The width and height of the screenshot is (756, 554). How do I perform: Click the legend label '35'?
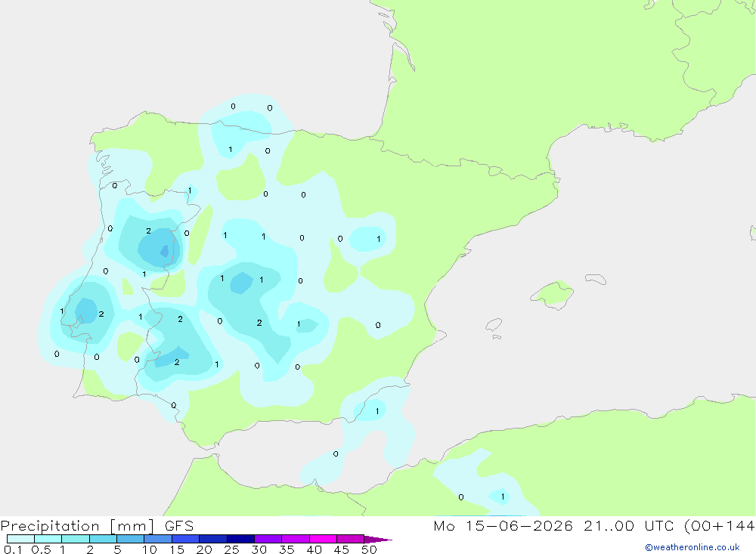pyautogui.click(x=287, y=549)
